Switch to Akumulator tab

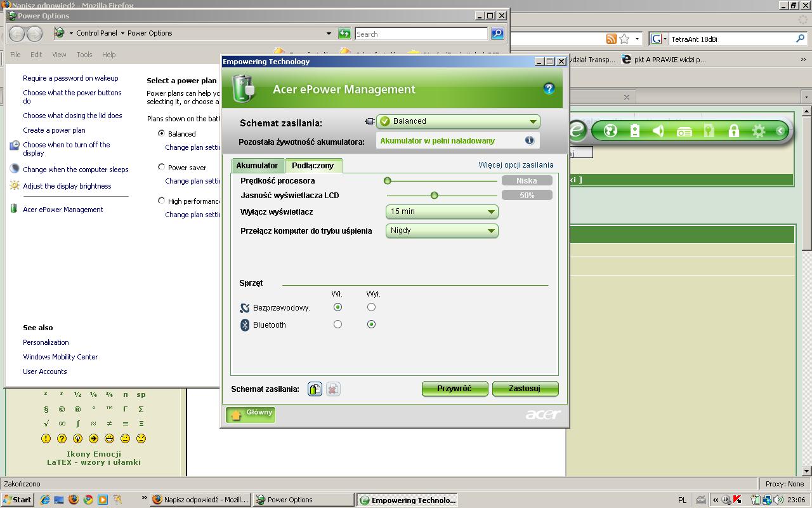pos(257,165)
